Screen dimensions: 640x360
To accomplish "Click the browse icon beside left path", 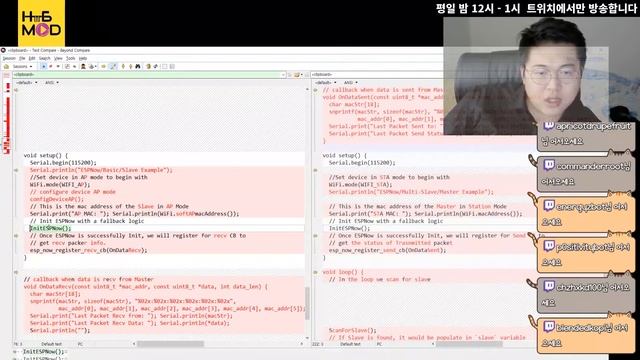I will coord(290,75).
